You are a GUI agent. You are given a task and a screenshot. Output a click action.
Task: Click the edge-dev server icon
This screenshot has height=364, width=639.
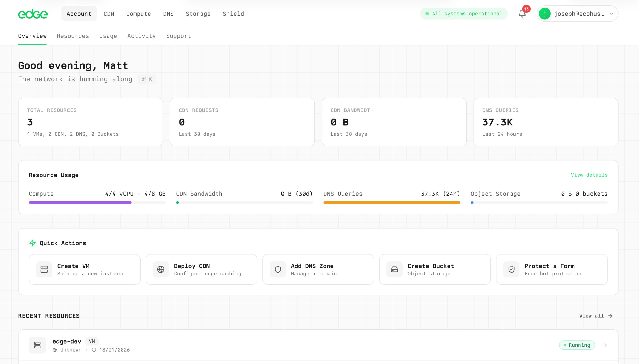[x=37, y=345]
